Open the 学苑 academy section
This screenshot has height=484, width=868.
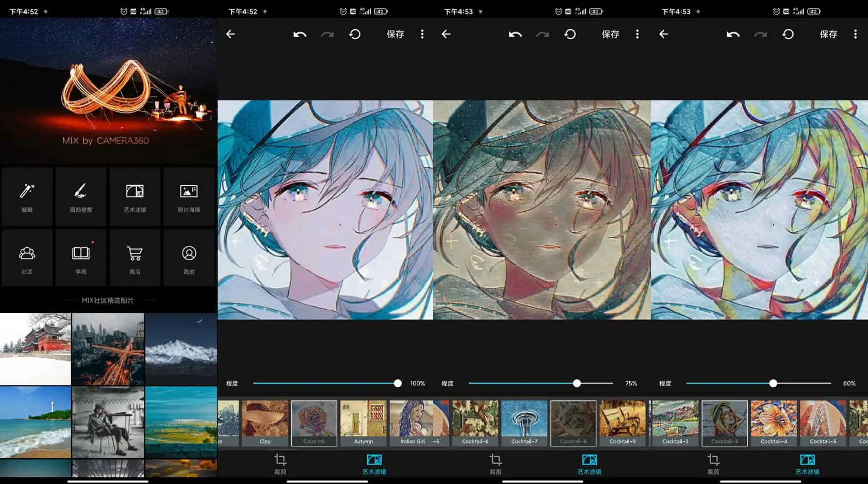point(81,257)
